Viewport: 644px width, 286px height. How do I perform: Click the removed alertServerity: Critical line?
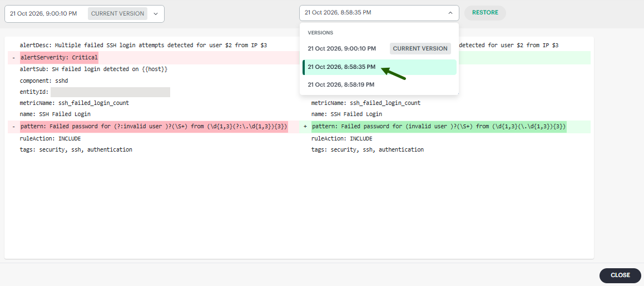59,58
